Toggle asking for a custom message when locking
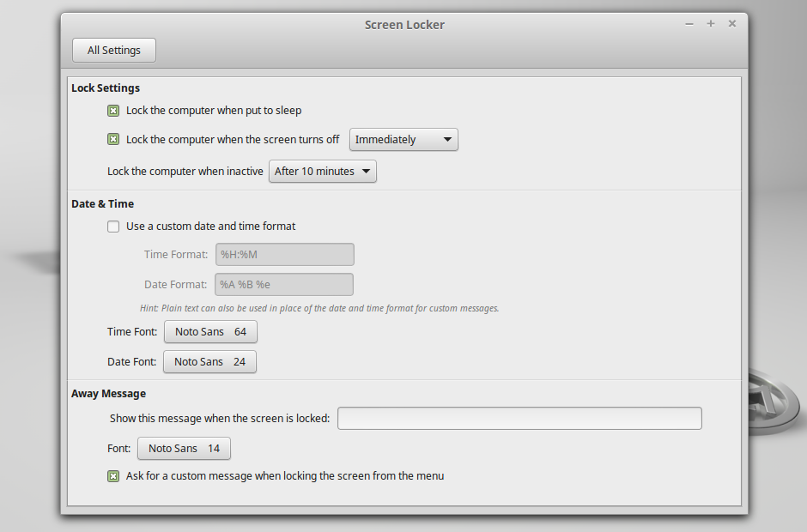The width and height of the screenshot is (807, 532). click(113, 475)
